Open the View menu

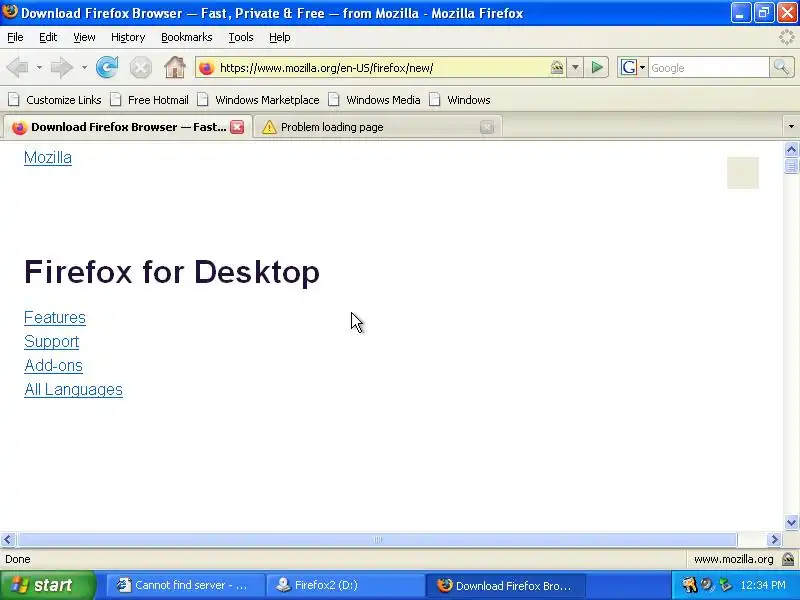click(x=84, y=37)
